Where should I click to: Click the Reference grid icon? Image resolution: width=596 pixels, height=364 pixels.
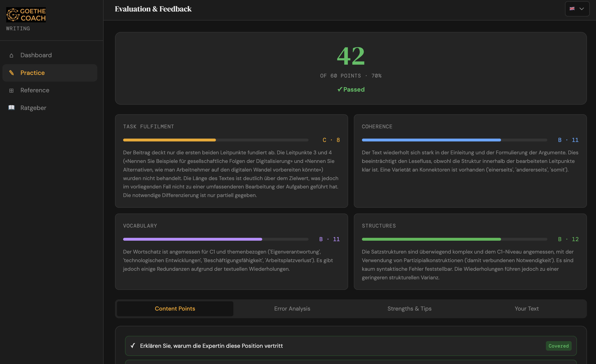pyautogui.click(x=11, y=90)
